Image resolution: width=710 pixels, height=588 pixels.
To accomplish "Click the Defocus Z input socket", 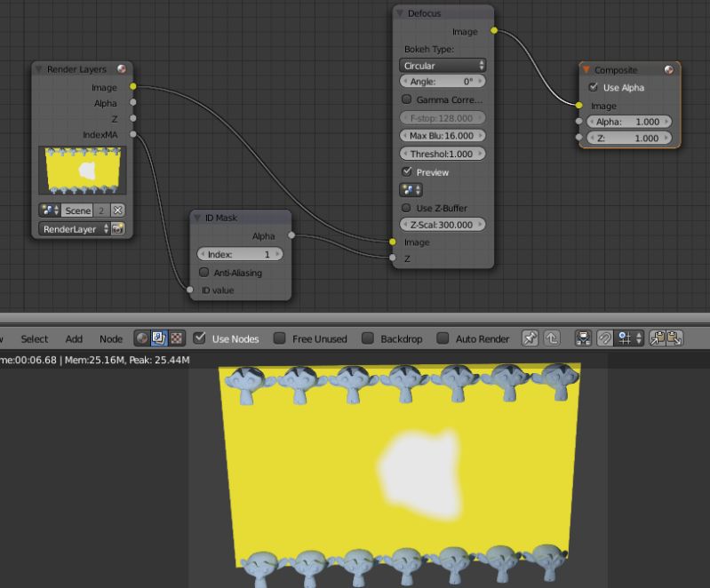I will click(x=393, y=258).
